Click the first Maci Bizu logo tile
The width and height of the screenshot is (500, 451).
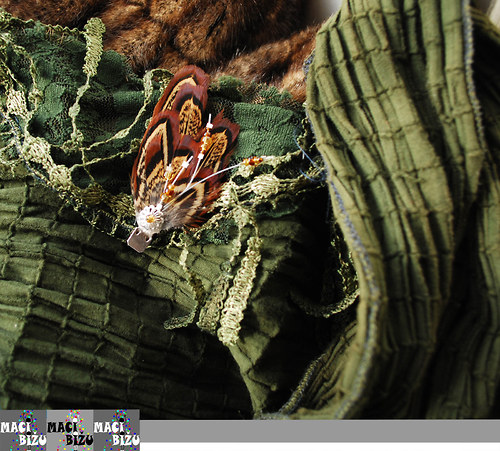tap(23, 430)
